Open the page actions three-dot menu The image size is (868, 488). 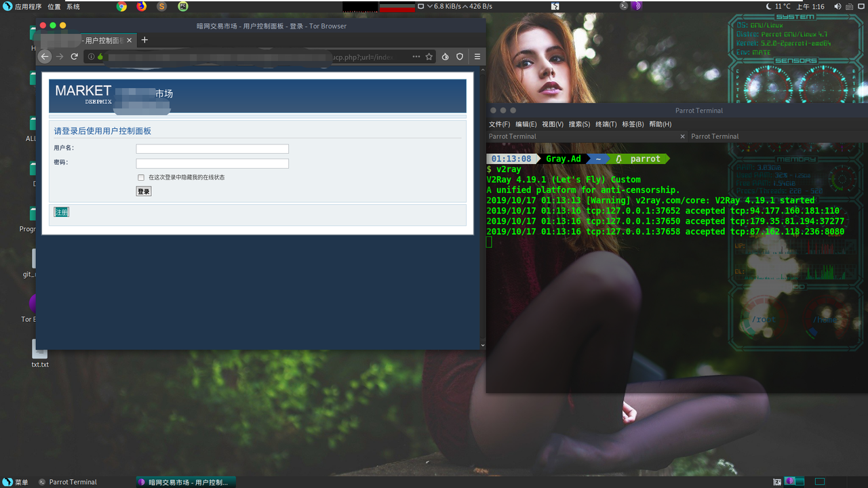pos(416,57)
